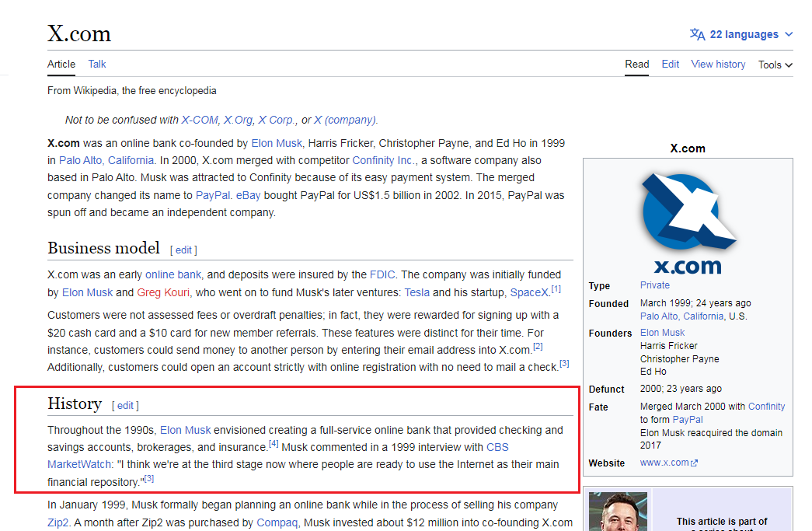
Task: Follow the online bank link
Action: point(173,275)
